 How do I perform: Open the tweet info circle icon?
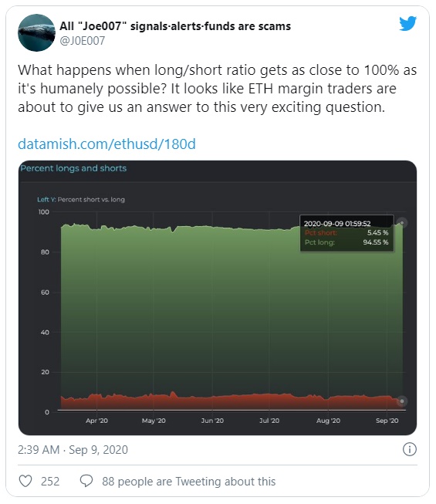[x=409, y=449]
